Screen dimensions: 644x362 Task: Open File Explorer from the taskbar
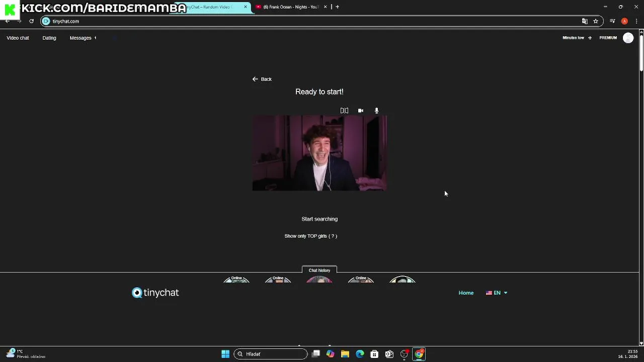(345, 354)
